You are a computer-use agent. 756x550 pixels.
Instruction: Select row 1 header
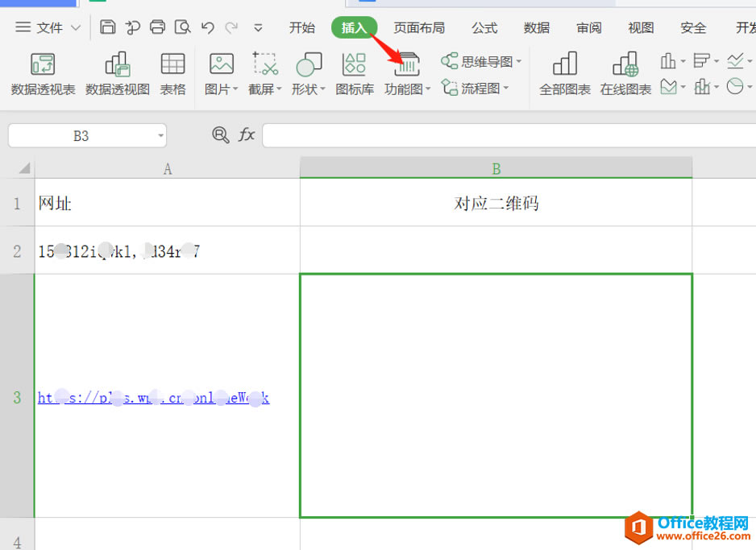pyautogui.click(x=18, y=203)
